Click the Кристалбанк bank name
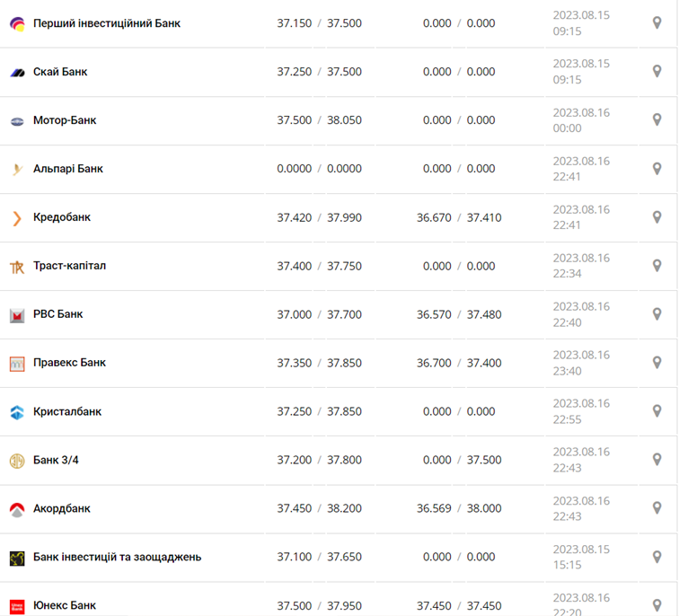The width and height of the screenshot is (679, 616). tap(67, 411)
